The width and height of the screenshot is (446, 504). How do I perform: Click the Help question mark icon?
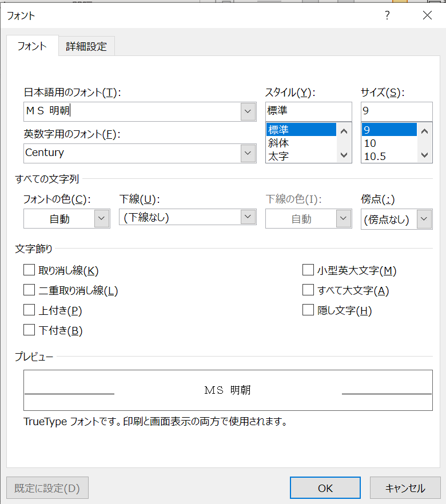click(387, 15)
